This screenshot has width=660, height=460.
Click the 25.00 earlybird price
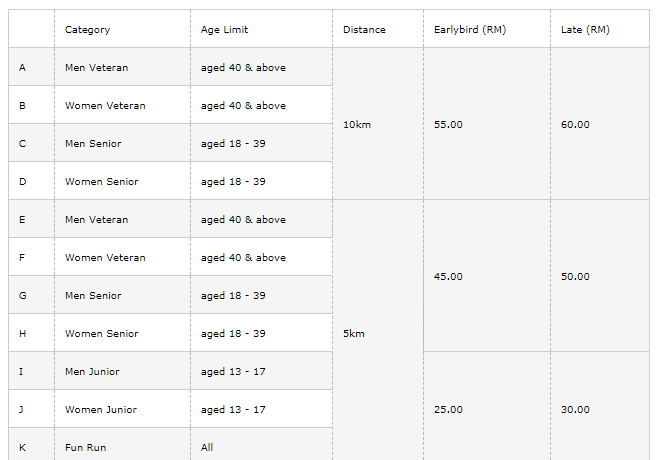pos(449,410)
